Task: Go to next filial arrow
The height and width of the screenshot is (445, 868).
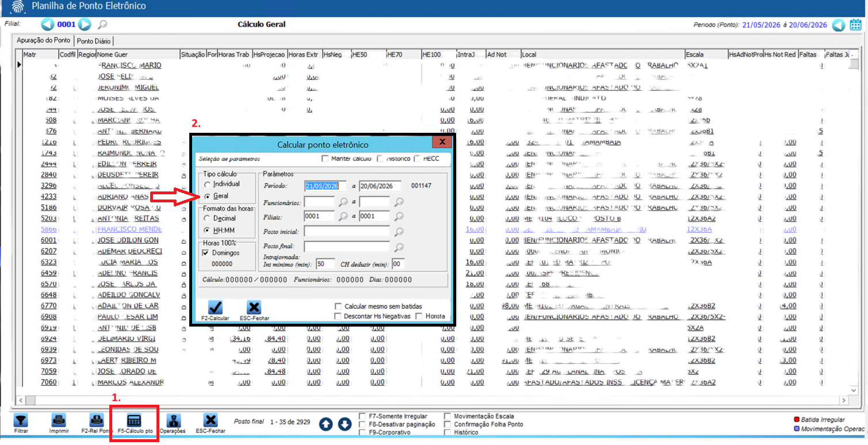Action: [x=85, y=25]
